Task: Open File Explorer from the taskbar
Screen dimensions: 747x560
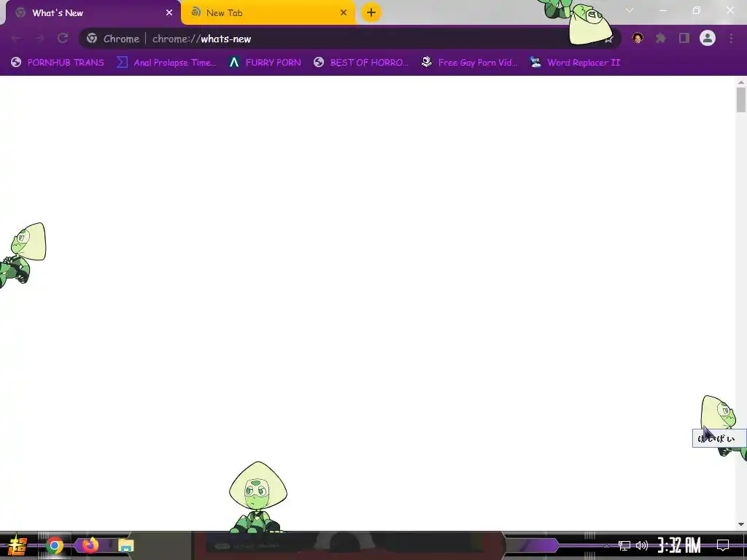Action: tap(125, 545)
